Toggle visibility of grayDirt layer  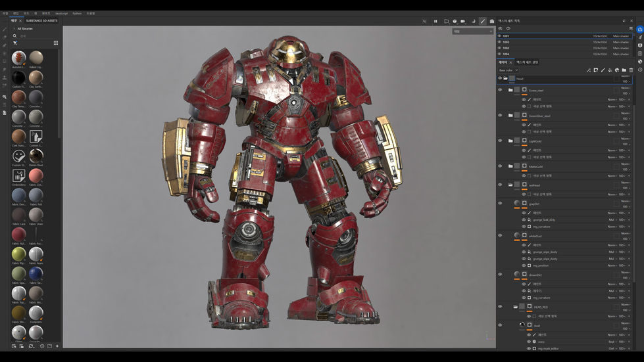coord(500,203)
